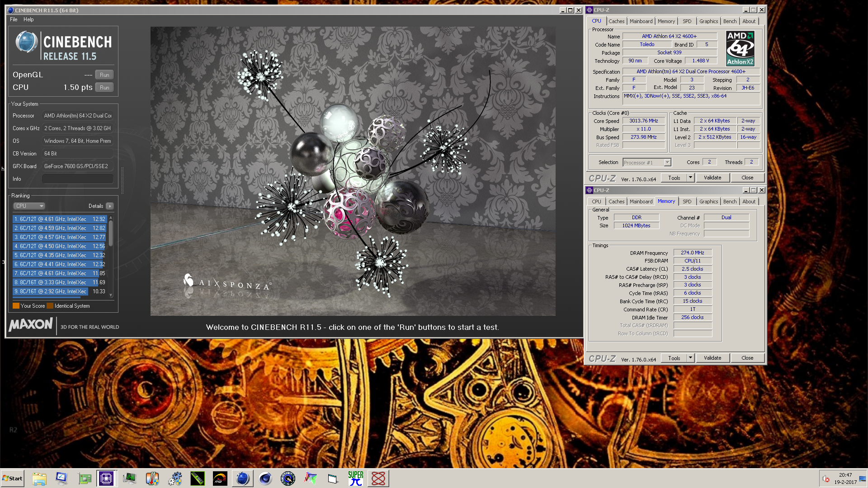Open Memory tab in top CPU-Z window

[666, 21]
